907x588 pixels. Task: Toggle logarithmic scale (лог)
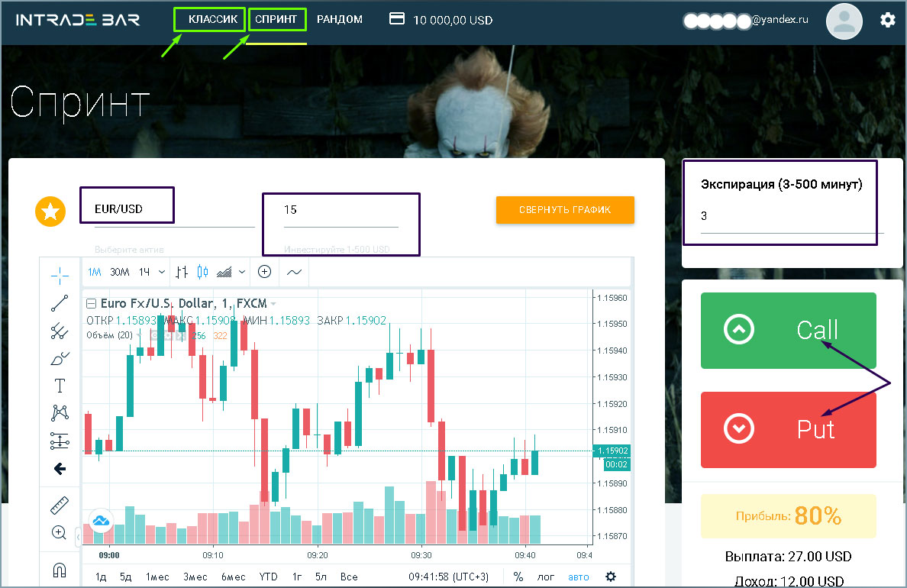[545, 577]
